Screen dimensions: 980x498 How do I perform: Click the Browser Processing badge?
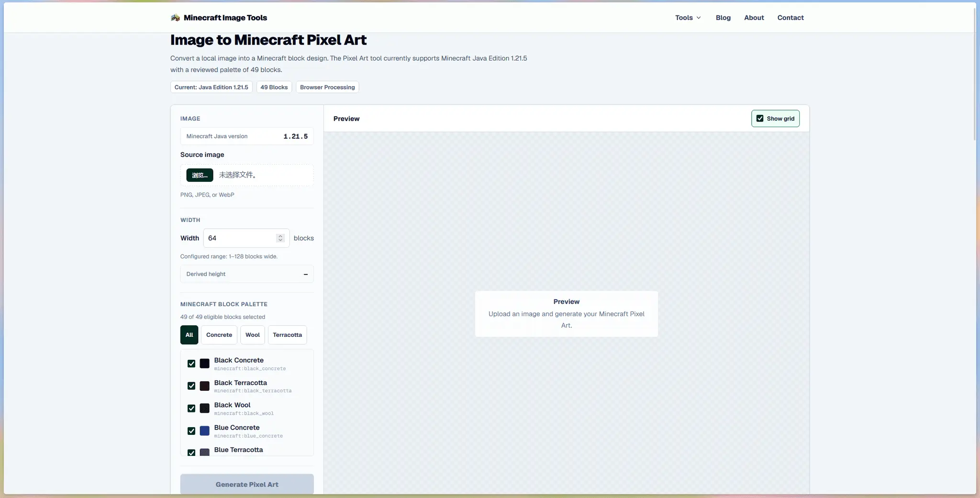[327, 87]
